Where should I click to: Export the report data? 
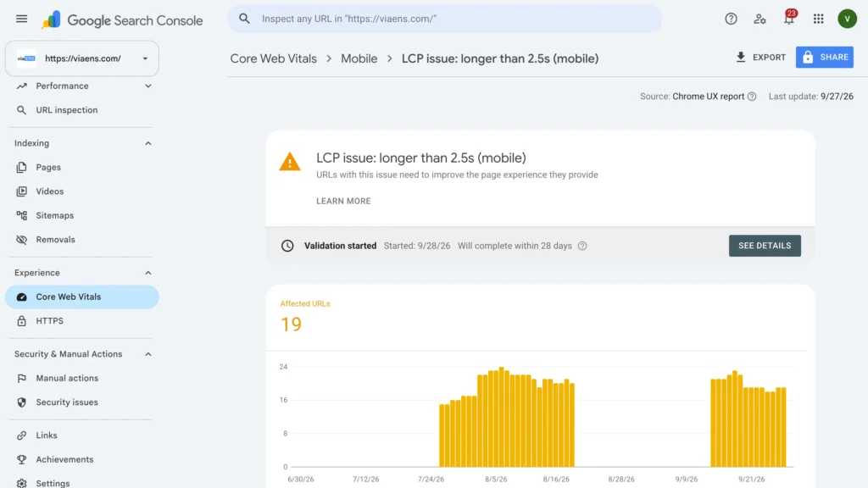point(760,57)
